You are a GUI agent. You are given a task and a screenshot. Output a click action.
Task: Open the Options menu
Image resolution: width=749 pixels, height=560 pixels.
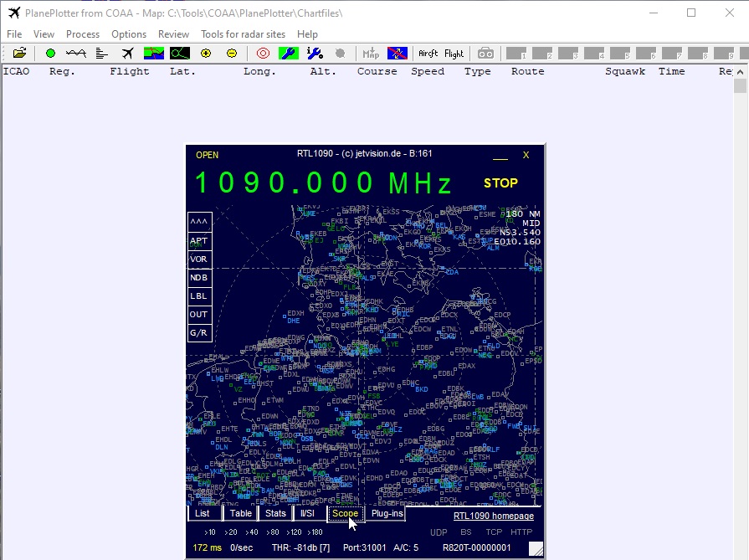[x=129, y=34]
